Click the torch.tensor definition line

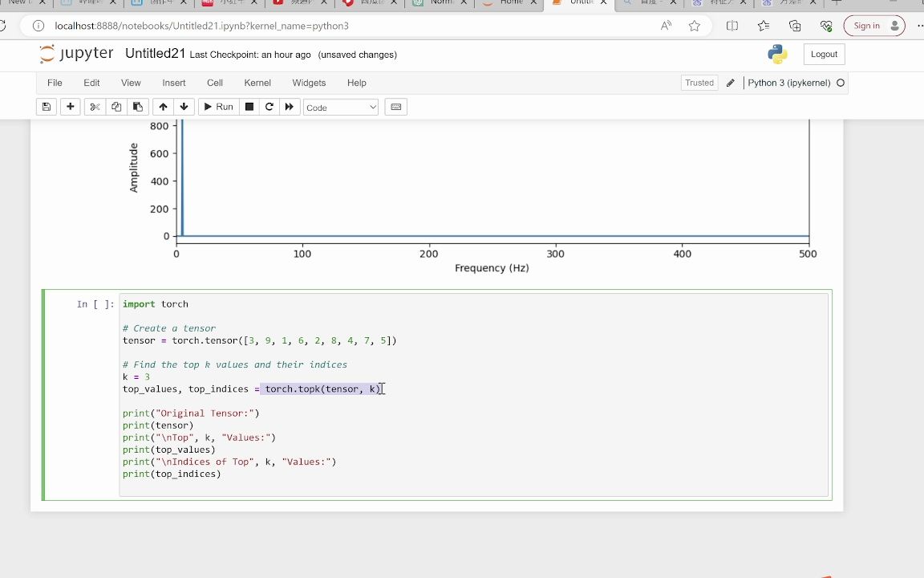click(x=259, y=341)
